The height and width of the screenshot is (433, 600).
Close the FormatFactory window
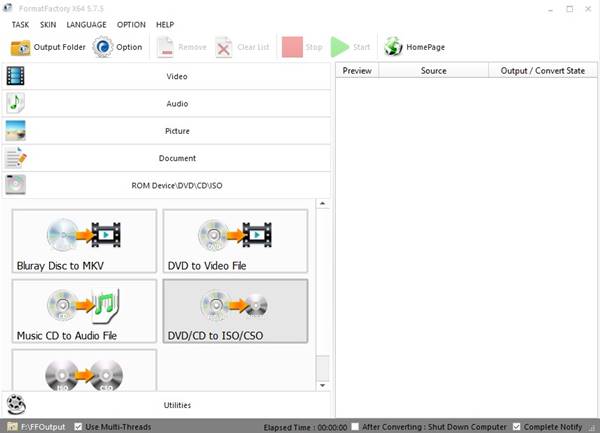588,9
